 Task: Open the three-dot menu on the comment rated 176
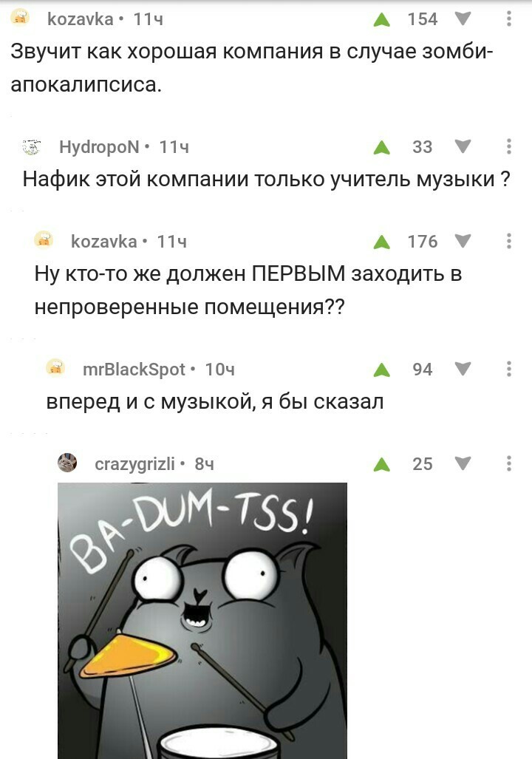509,241
